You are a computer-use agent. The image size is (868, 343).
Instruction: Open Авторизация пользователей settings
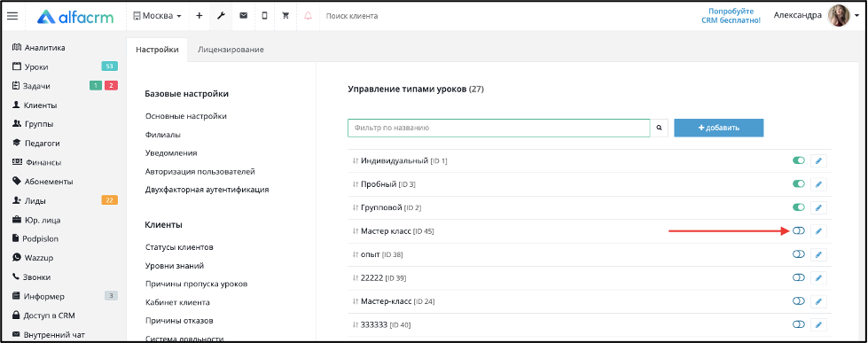click(200, 172)
